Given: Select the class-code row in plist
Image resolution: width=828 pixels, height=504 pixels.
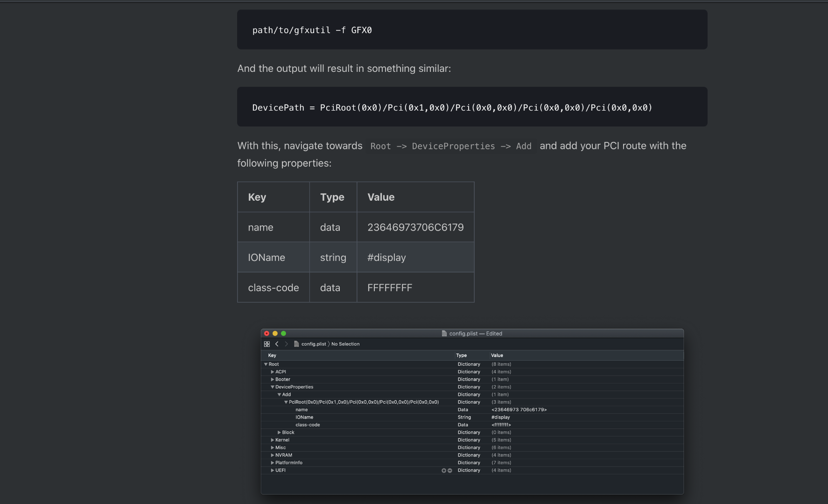Looking at the screenshot, I should 308,425.
